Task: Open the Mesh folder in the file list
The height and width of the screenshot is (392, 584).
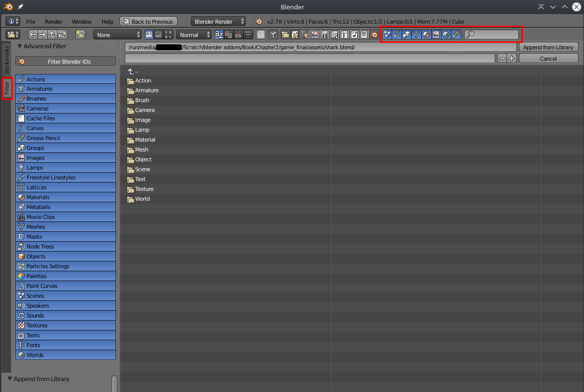Action: tap(142, 149)
